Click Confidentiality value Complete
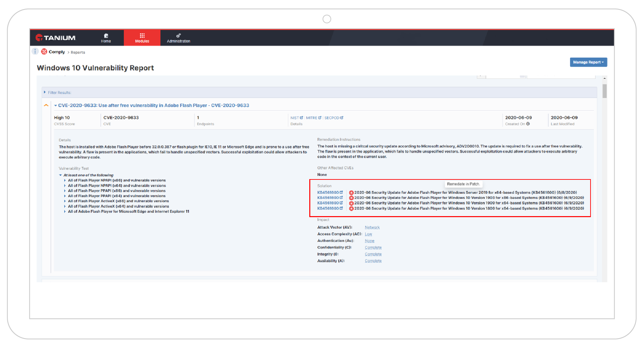The image size is (644, 347). [373, 248]
